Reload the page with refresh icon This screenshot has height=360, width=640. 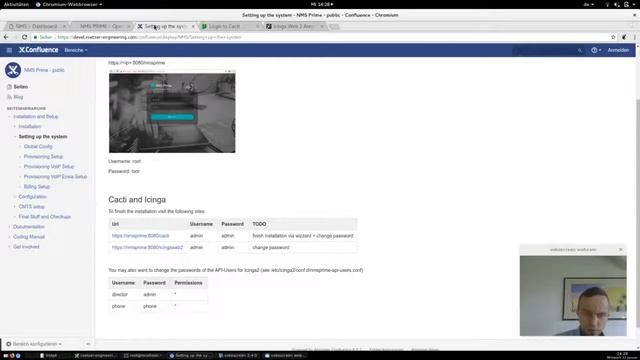pyautogui.click(x=24, y=37)
